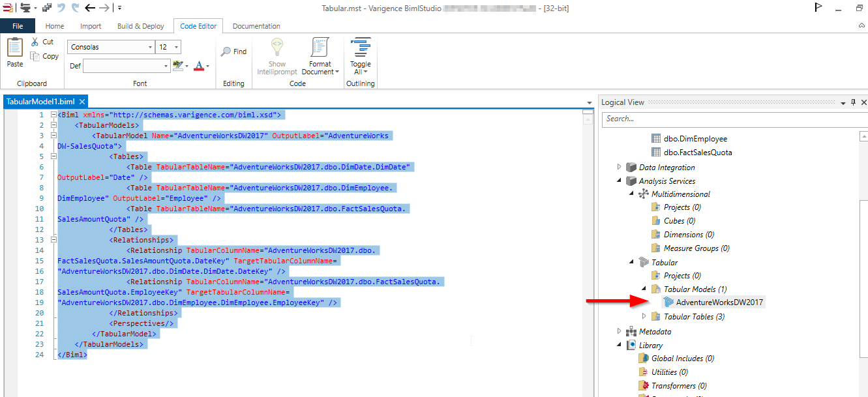Select the dbo.DimEmployee table in Logical View
Image resolution: width=868 pixels, height=397 pixels.
(x=689, y=139)
